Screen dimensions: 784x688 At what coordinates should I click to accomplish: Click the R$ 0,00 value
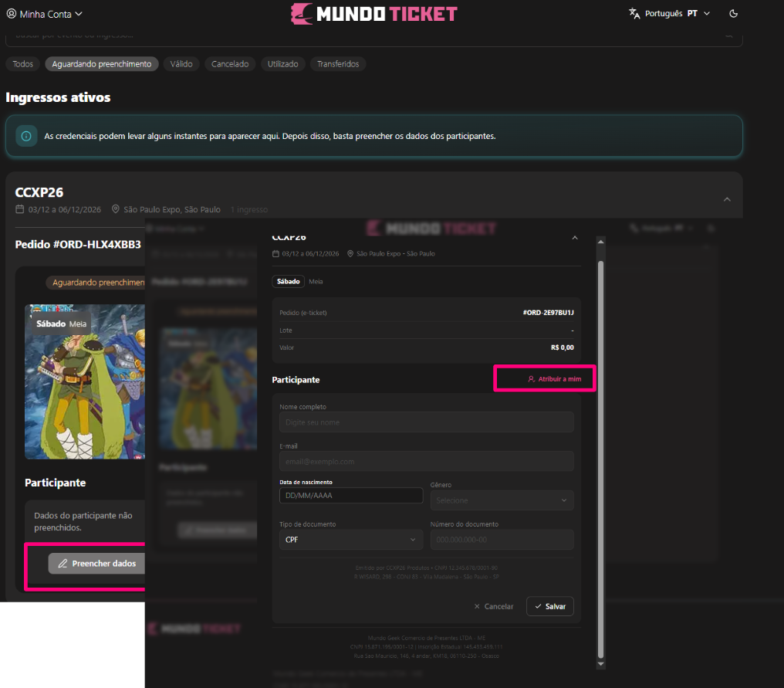[563, 347]
